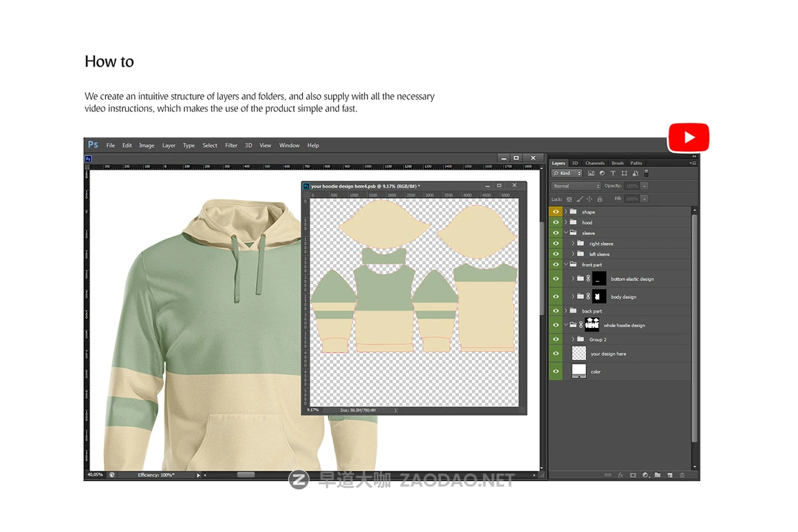Open the Window menu

[x=289, y=145]
